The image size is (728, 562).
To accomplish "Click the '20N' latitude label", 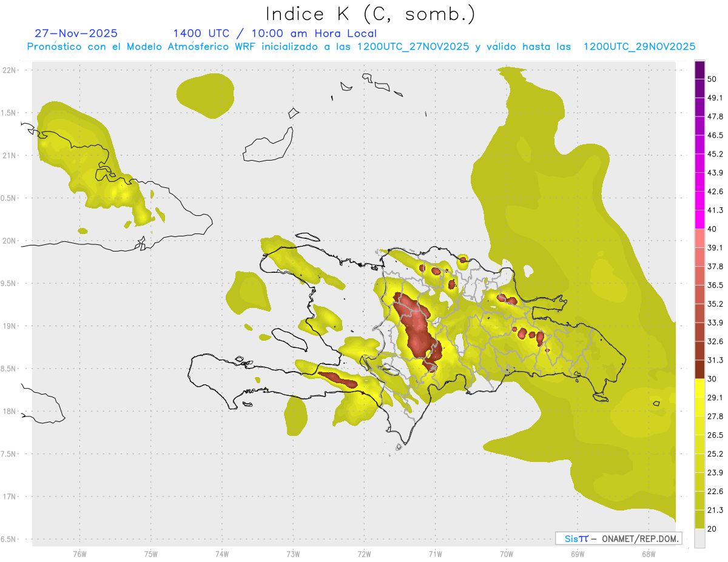I will coord(9,241).
